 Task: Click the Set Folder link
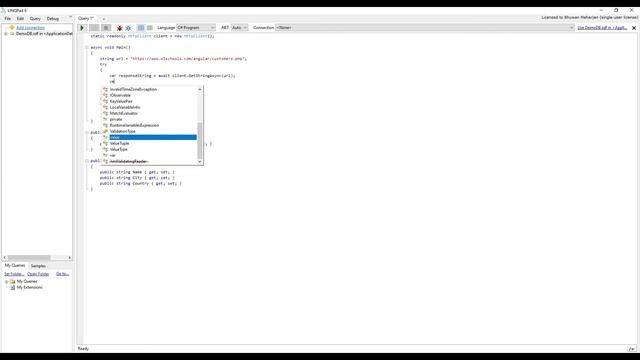point(14,274)
